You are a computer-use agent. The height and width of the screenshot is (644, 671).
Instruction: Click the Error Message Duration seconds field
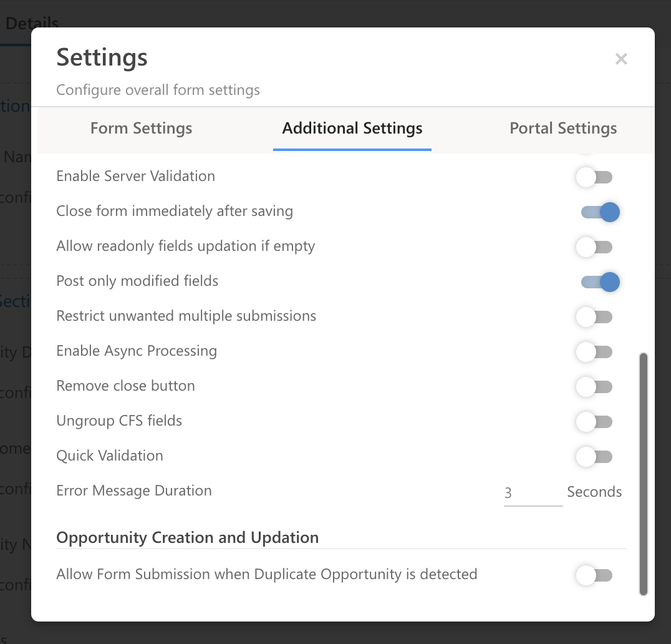[x=533, y=493]
